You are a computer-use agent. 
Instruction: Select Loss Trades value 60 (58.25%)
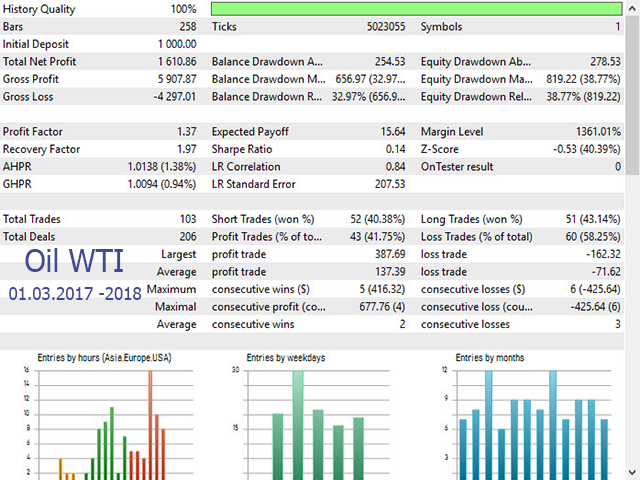coord(593,237)
